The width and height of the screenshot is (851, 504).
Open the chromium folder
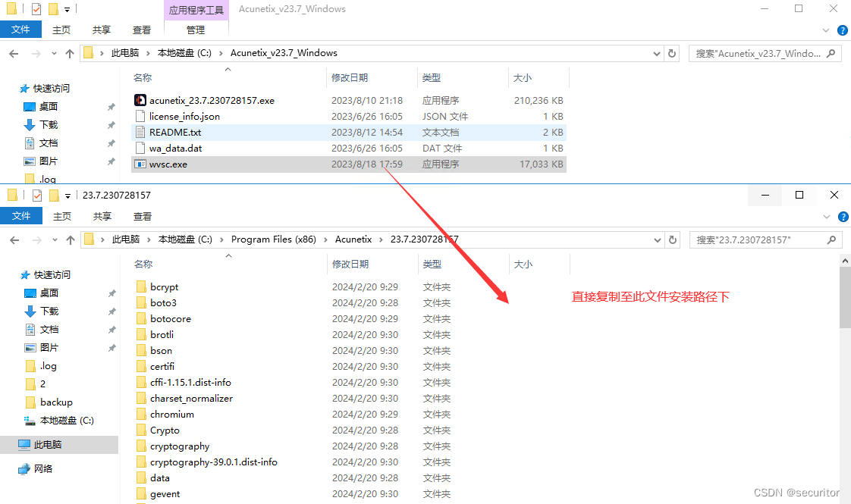tap(171, 415)
